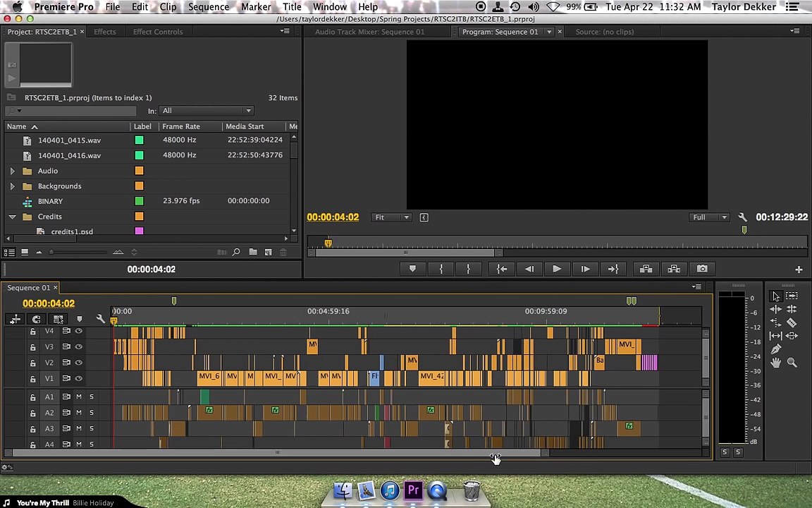Viewport: 812px width, 508px height.
Task: Open the In: All search scope dropdown
Action: coord(206,110)
